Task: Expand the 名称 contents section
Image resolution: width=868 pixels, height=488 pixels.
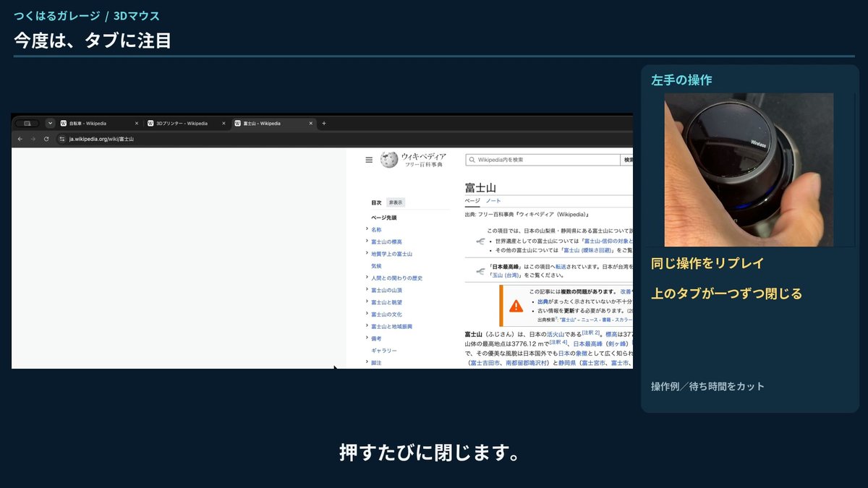Action: pos(367,229)
